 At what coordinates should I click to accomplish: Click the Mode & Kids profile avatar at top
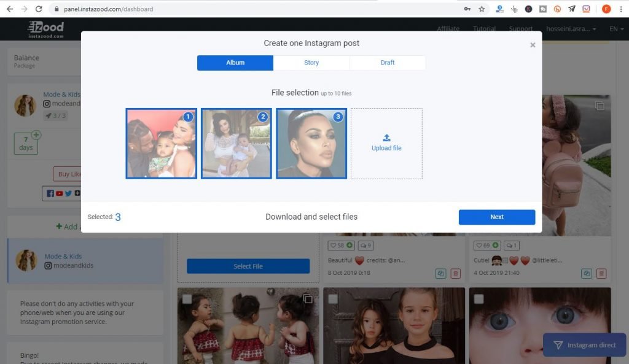[x=25, y=106]
